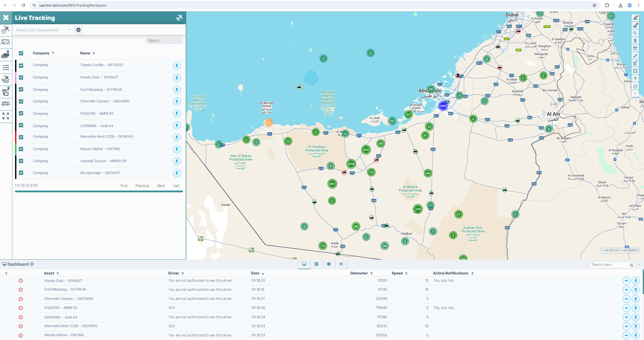Sort asset list by Company column
This screenshot has height=340, width=644.
coord(43,53)
